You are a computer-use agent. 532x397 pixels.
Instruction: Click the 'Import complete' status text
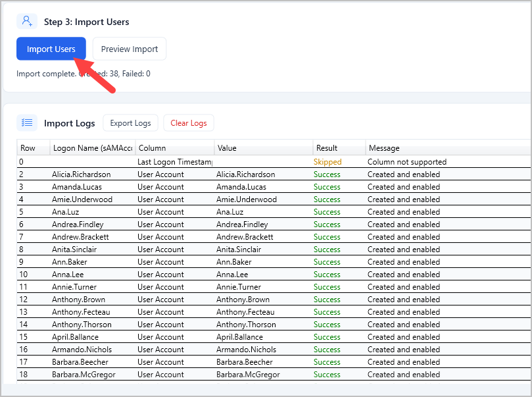(x=84, y=74)
